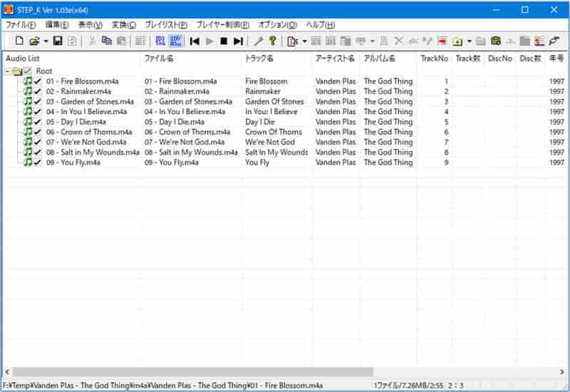Uncheck the 01 - Fire Blossom.m4a checkbox
This screenshot has height=392, width=570.
(x=38, y=81)
